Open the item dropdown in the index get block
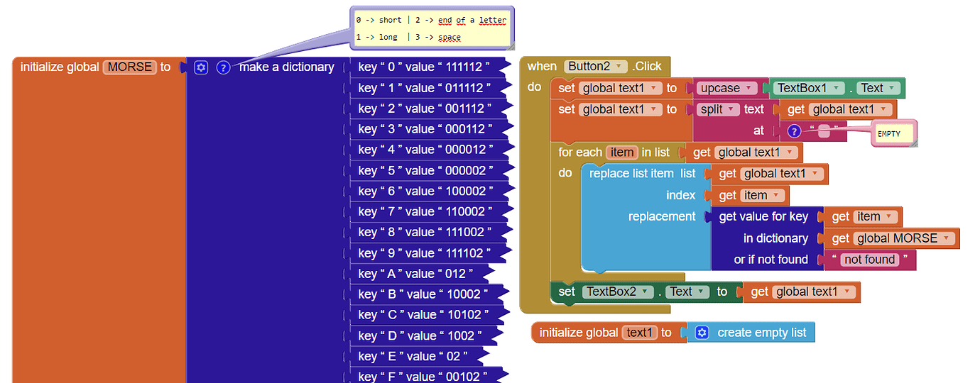Screen dimensions: 980x383 [x=776, y=196]
